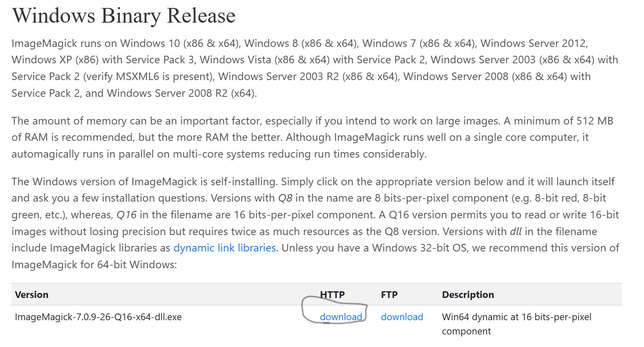The height and width of the screenshot is (347, 644).
Task: Click the Description column header
Action: (468, 295)
